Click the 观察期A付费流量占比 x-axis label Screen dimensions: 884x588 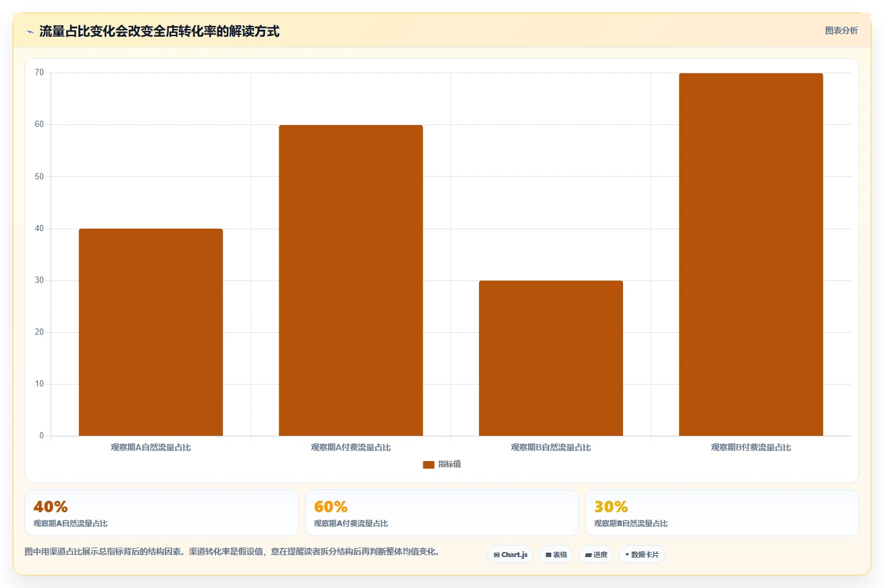(351, 447)
